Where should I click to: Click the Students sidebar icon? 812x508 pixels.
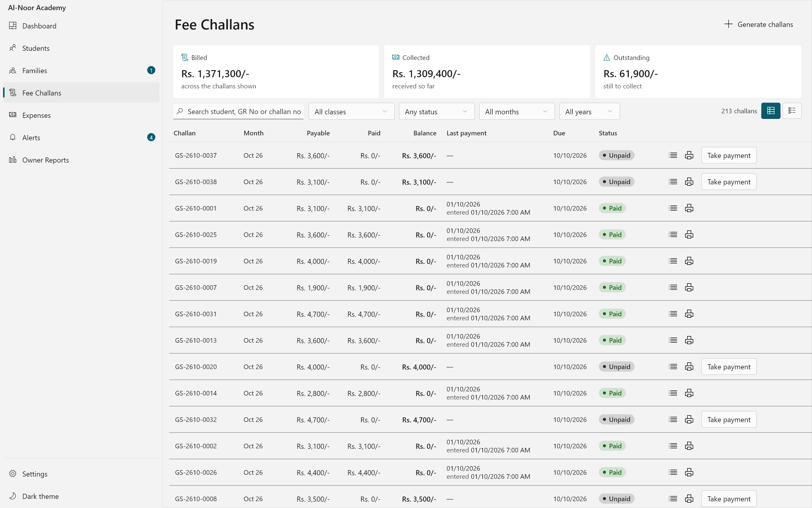(13, 48)
